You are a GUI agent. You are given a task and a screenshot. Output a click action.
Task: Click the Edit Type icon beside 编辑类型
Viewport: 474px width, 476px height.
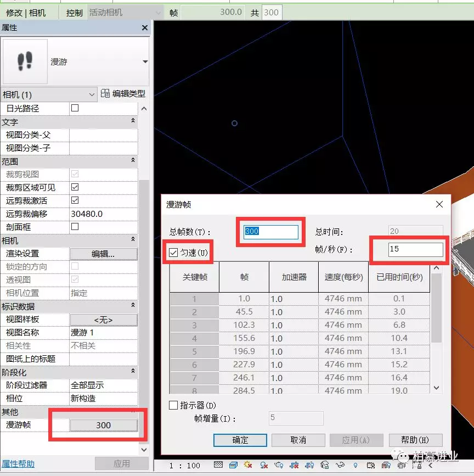[x=105, y=93]
